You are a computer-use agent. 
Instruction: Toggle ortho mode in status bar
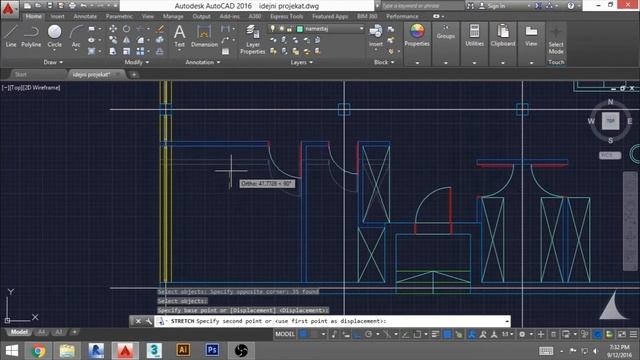pos(358,334)
